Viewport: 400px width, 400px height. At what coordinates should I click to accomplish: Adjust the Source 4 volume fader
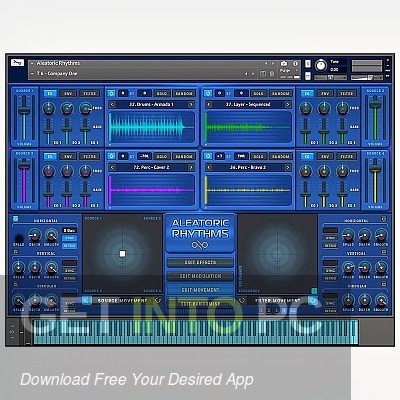pyautogui.click(x=375, y=168)
